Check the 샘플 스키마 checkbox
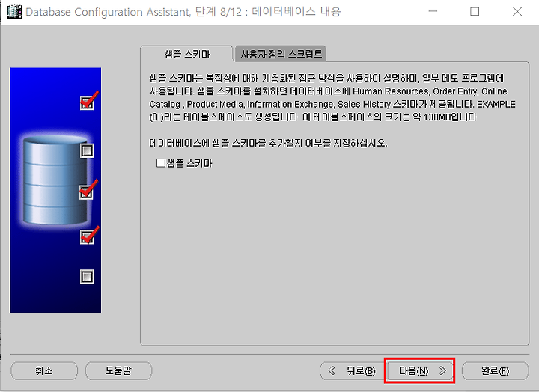The image size is (539, 392). 161,163
